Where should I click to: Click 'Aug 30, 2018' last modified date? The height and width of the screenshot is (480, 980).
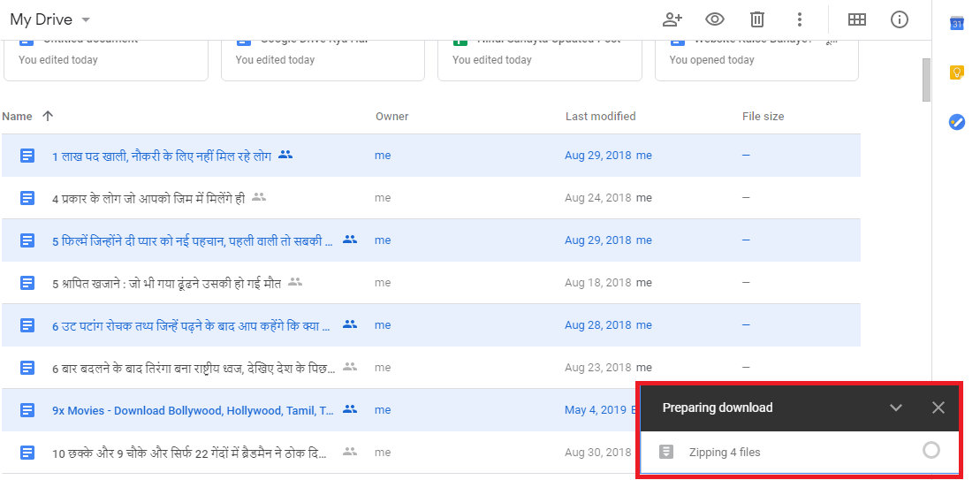[598, 453]
